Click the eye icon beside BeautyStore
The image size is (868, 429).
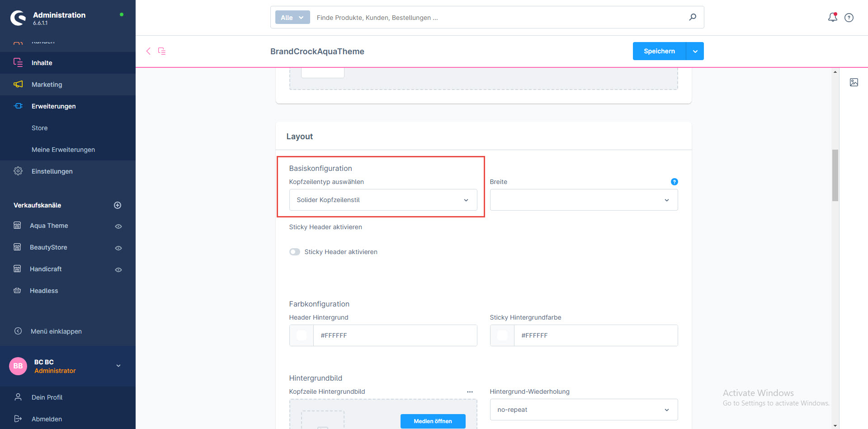coord(118,248)
